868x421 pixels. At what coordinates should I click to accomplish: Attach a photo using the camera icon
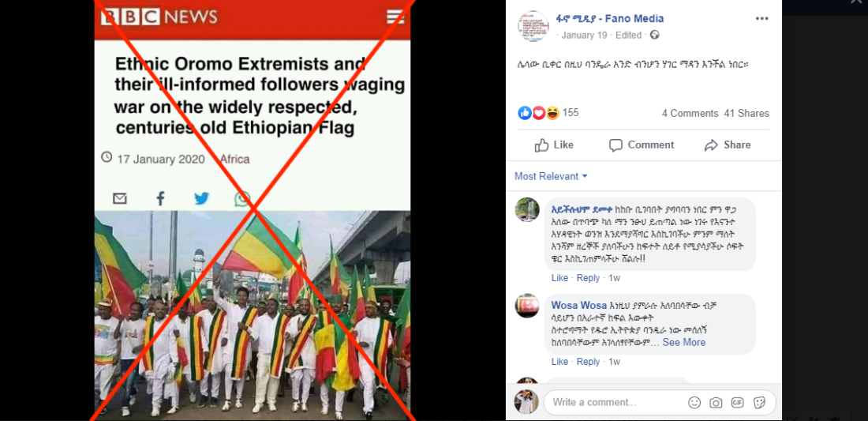click(716, 403)
